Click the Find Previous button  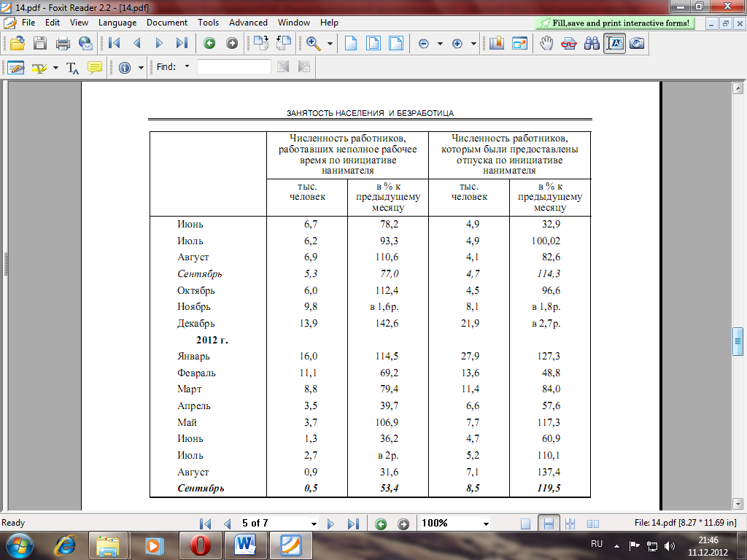click(x=283, y=67)
